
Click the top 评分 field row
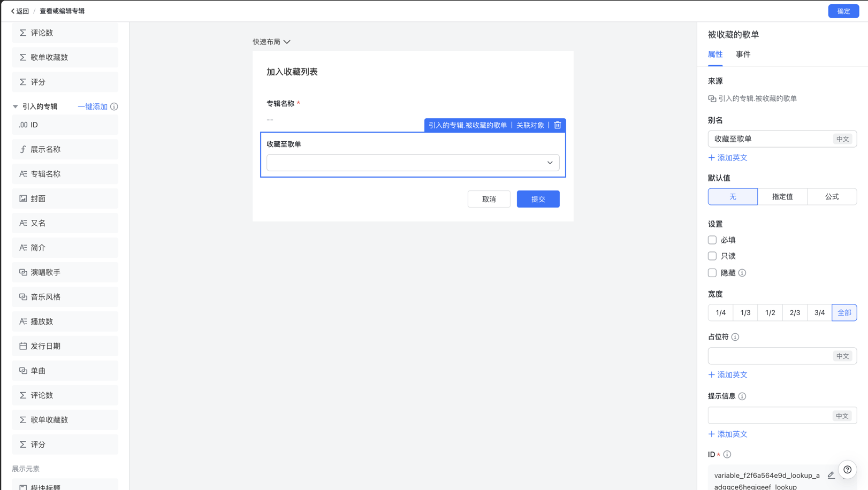tap(65, 82)
